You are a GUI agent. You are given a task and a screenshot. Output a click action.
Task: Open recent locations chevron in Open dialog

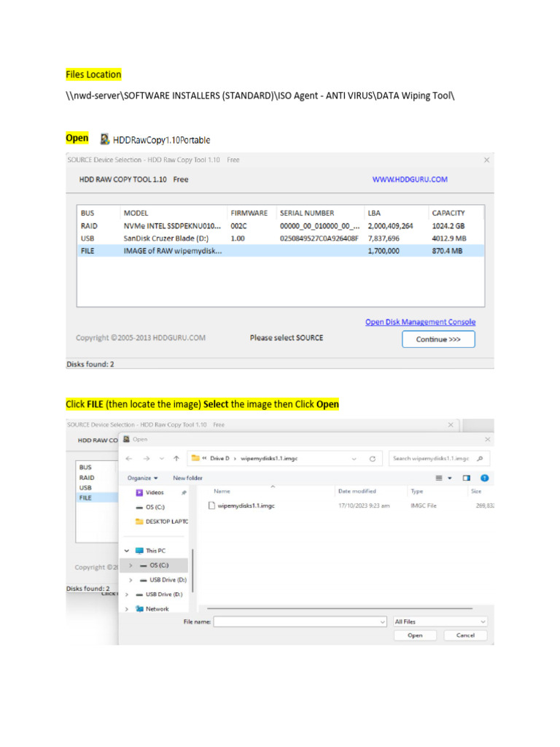pos(162,458)
